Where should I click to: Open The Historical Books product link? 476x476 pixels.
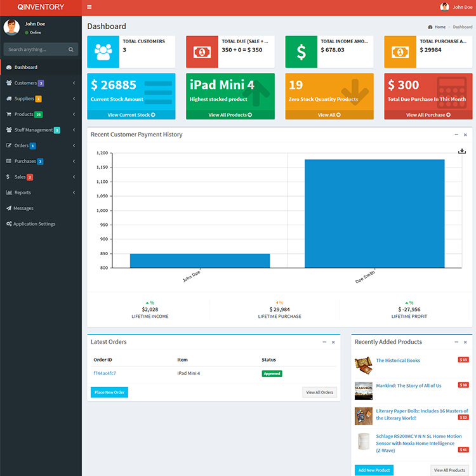point(398,360)
